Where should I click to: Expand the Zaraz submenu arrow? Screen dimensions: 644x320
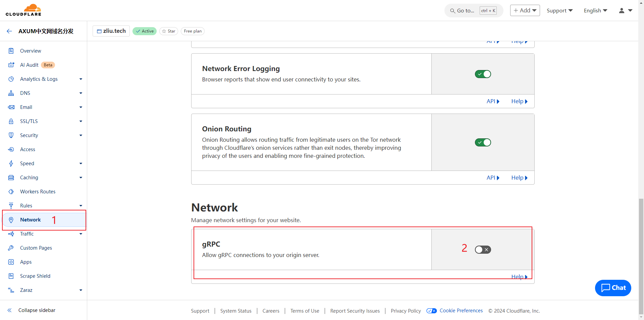coord(81,290)
